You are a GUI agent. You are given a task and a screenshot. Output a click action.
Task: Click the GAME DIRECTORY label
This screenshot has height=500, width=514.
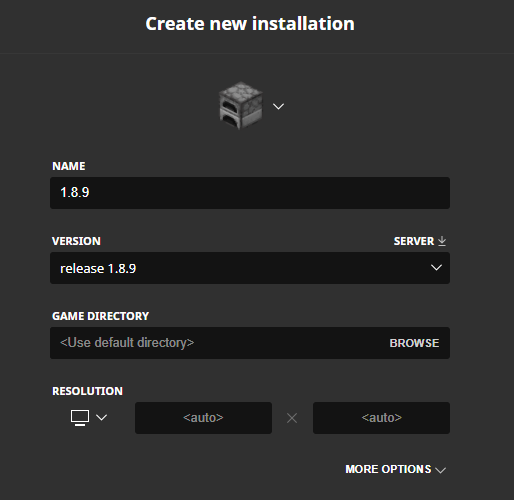coord(100,316)
